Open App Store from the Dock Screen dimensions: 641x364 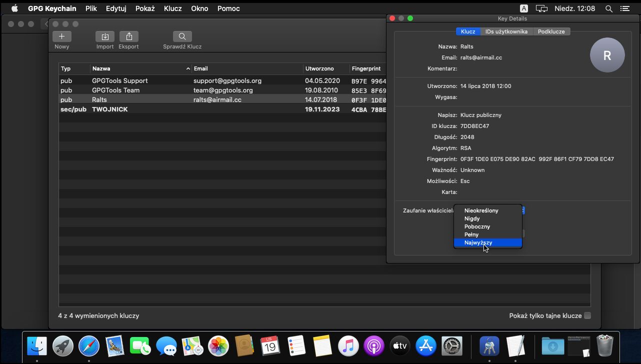(x=426, y=346)
